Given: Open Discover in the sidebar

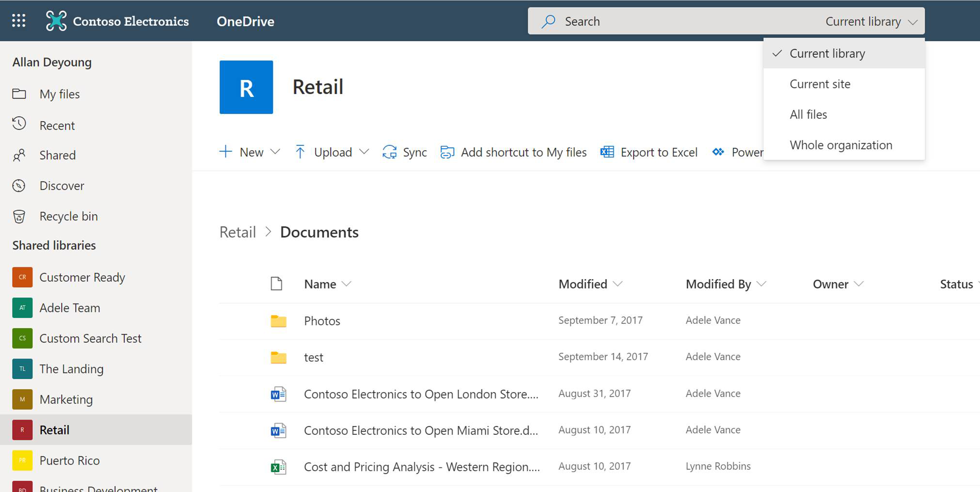Looking at the screenshot, I should (x=62, y=186).
